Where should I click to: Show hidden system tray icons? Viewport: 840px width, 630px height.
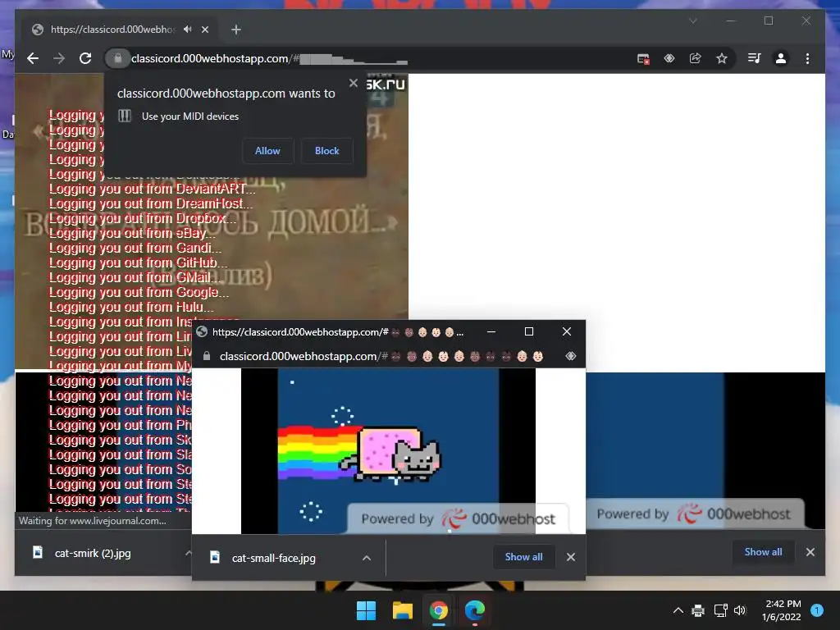pyautogui.click(x=678, y=610)
